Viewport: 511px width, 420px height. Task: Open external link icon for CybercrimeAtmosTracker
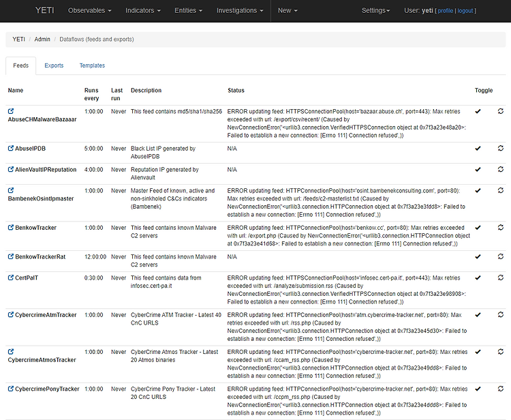pyautogui.click(x=11, y=352)
